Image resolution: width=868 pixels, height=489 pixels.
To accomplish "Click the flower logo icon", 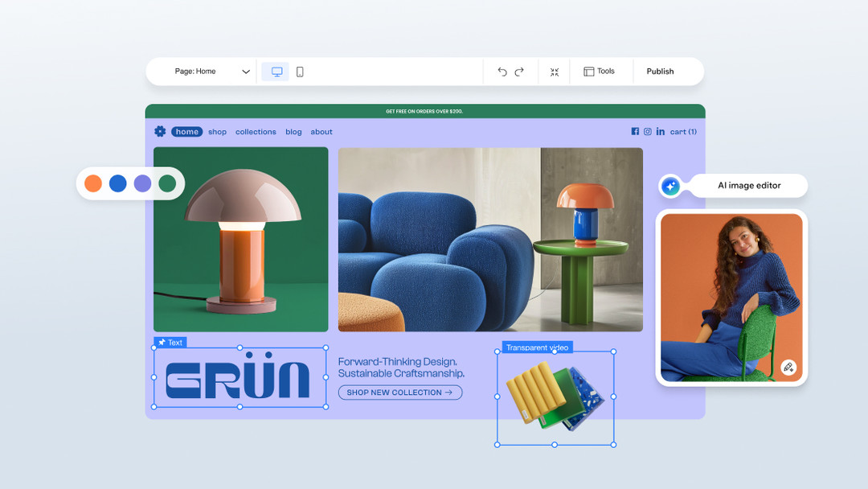I will (x=160, y=131).
